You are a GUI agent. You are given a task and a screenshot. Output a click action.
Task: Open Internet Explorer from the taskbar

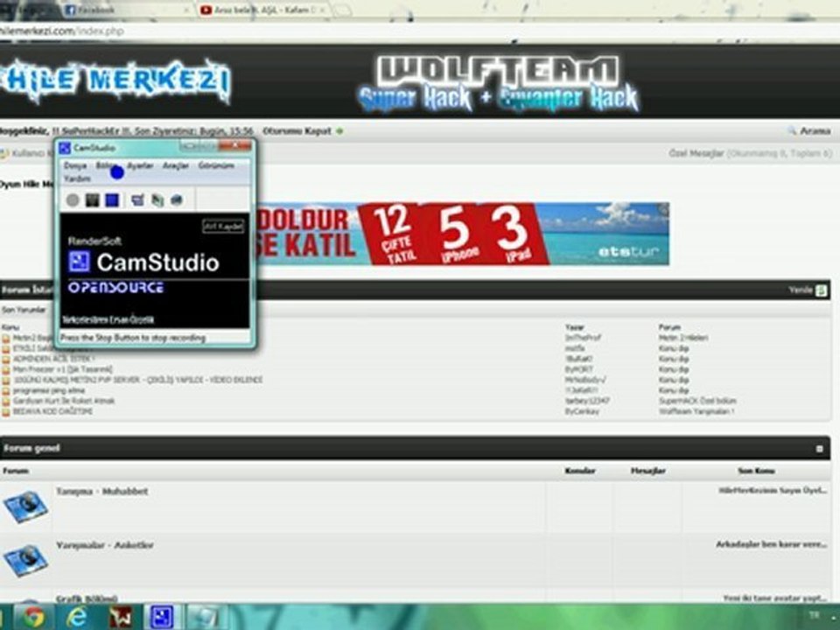(77, 617)
